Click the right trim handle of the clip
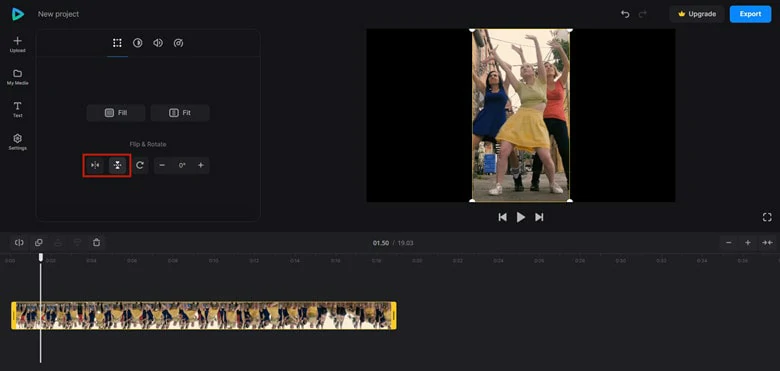780x371 pixels. tap(394, 315)
